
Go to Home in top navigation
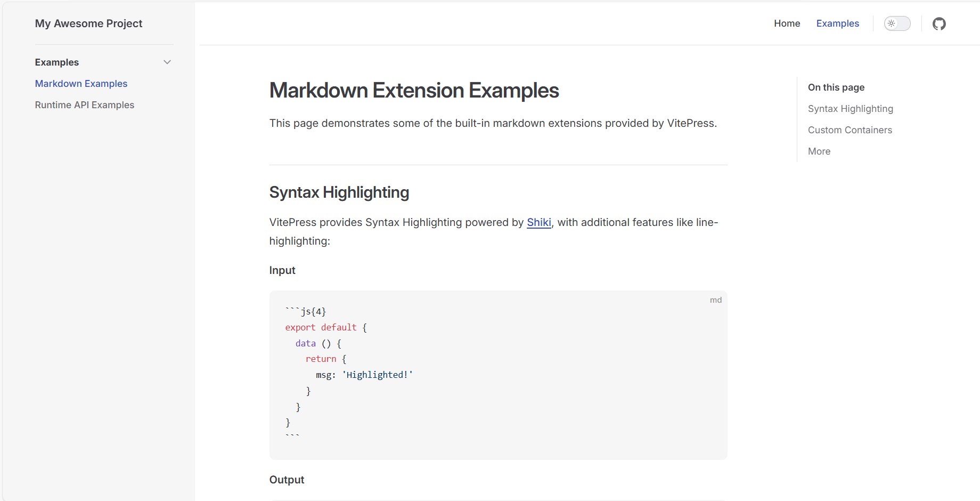pyautogui.click(x=787, y=23)
